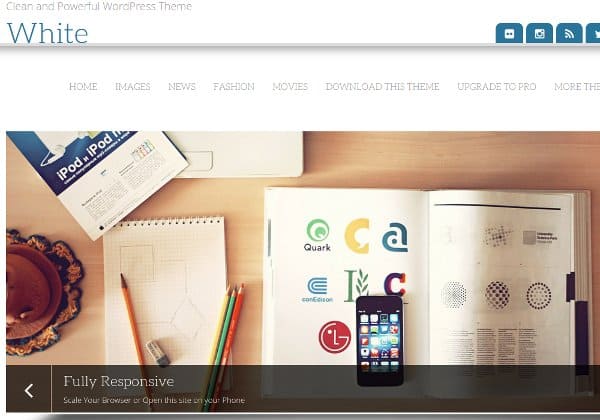
Task: Click DOWNLOAD THIS THEME link
Action: (382, 87)
